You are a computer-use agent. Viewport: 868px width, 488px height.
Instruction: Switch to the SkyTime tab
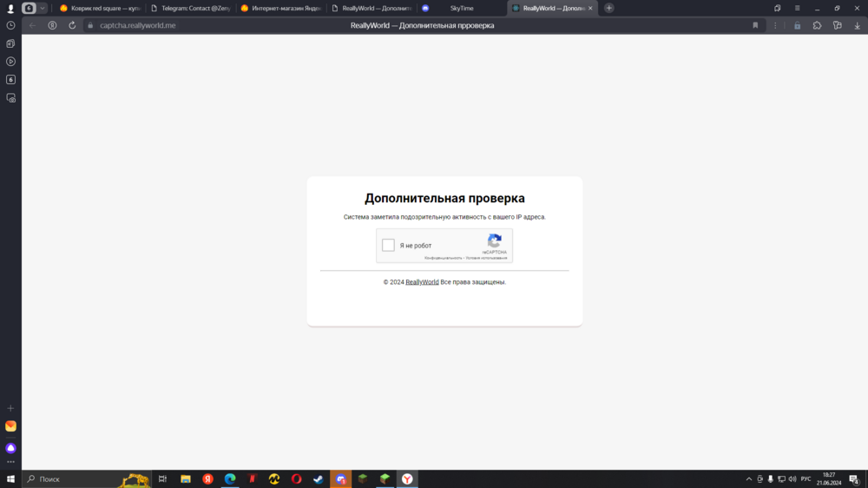[x=462, y=9]
